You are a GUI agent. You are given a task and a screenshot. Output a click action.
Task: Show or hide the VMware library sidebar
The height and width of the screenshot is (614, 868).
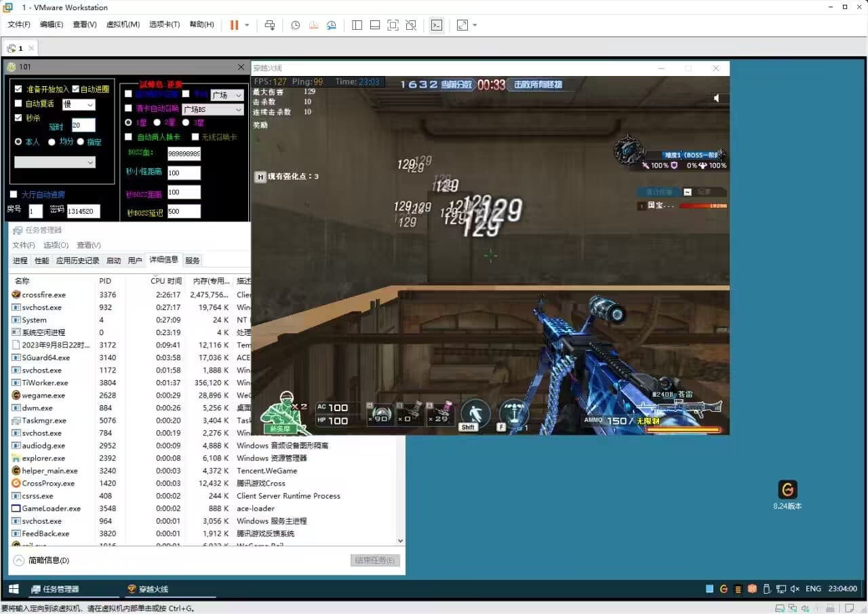[x=357, y=25]
